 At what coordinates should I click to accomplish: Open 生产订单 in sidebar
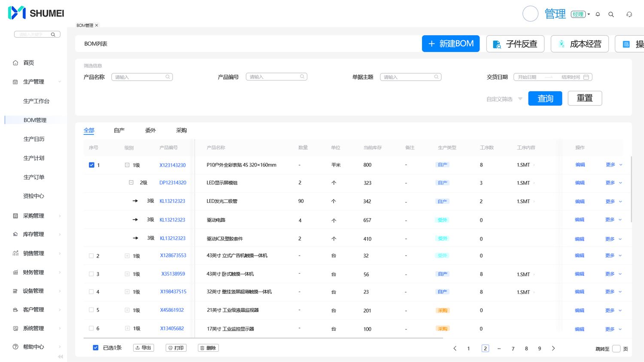pyautogui.click(x=34, y=177)
